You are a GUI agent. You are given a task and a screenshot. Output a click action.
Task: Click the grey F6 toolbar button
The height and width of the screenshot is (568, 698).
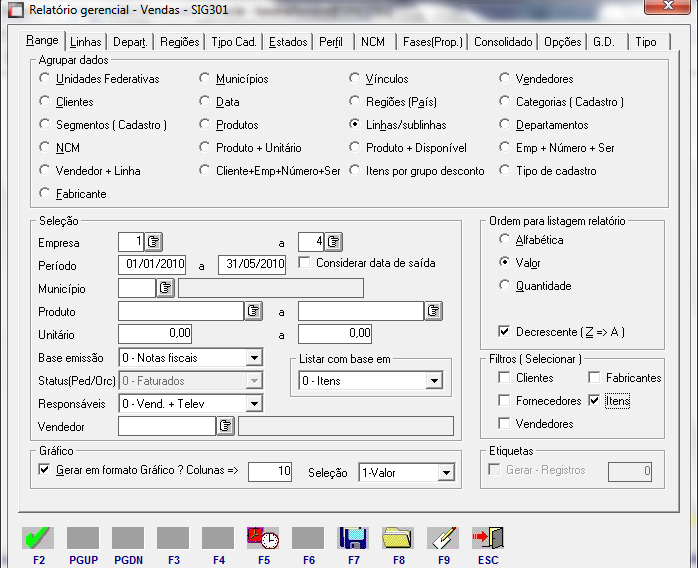pyautogui.click(x=308, y=538)
